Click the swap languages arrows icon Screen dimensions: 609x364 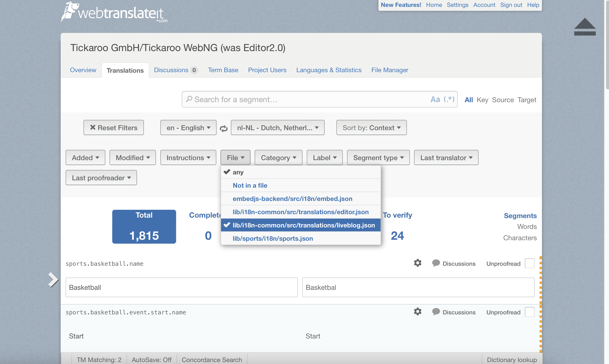point(223,128)
